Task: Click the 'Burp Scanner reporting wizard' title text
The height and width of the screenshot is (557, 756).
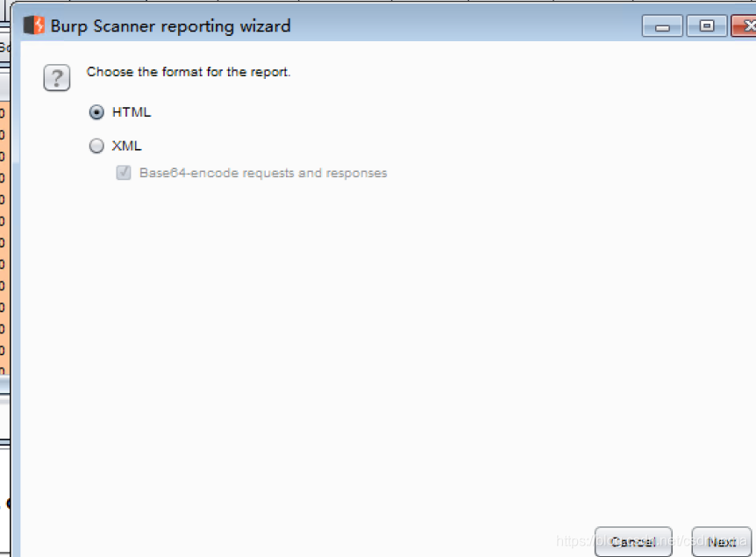Action: (171, 26)
